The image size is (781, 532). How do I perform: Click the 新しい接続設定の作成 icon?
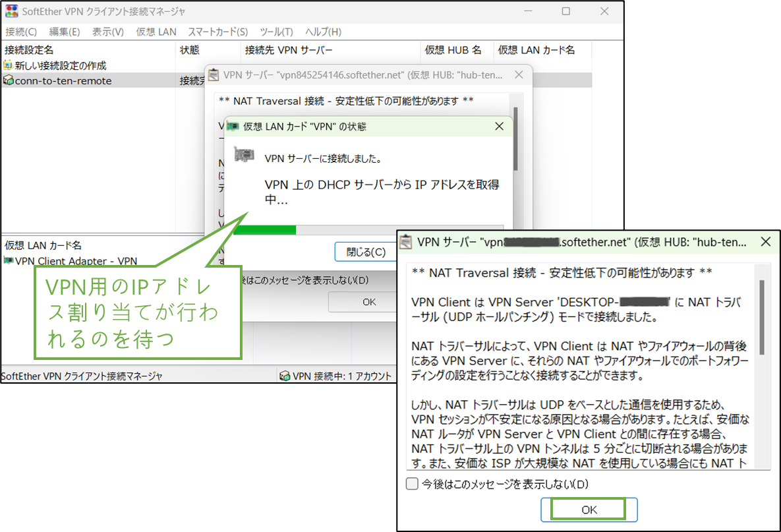[x=7, y=65]
